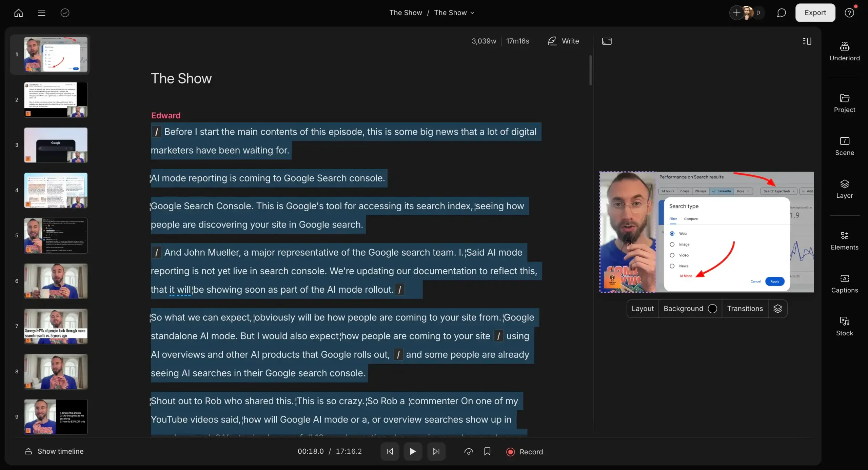Image resolution: width=868 pixels, height=470 pixels.
Task: Open the Underlord panel
Action: click(844, 50)
